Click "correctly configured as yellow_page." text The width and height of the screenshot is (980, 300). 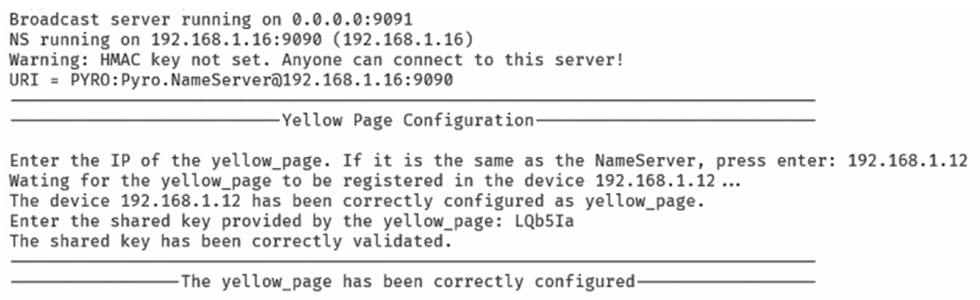pyautogui.click(x=523, y=201)
